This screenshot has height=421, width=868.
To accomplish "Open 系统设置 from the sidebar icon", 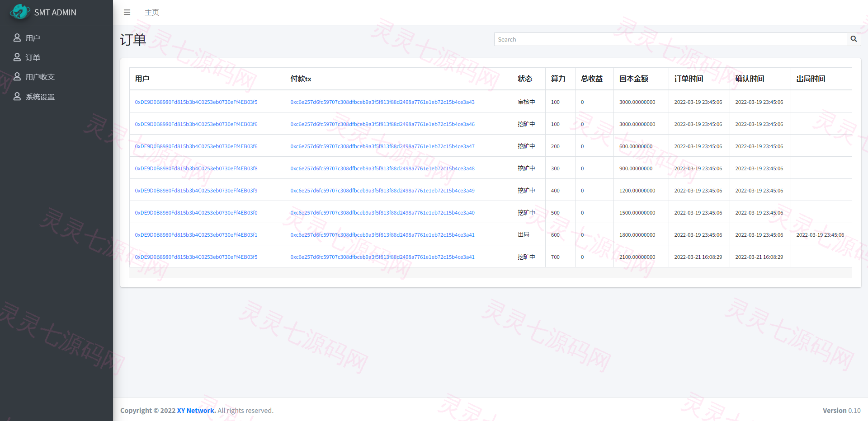I will coord(17,96).
